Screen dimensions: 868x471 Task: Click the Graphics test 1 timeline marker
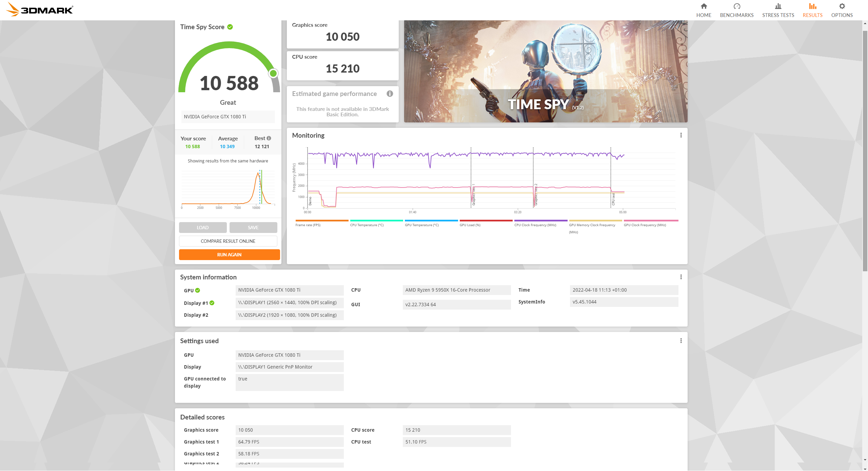pyautogui.click(x=473, y=195)
